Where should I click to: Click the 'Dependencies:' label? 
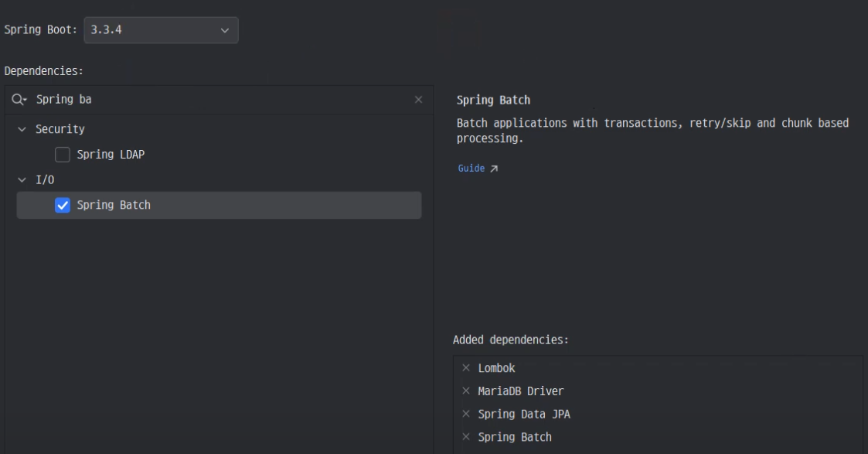(44, 71)
